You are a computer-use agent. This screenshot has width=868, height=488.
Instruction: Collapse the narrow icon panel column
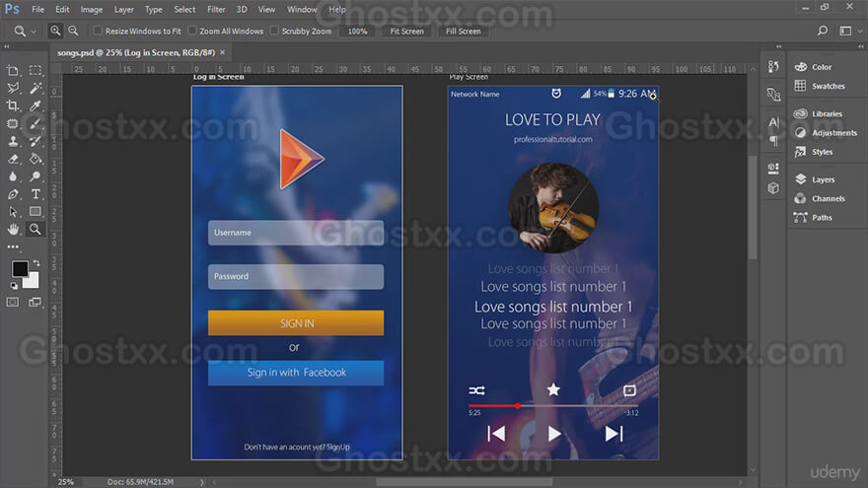point(779,47)
